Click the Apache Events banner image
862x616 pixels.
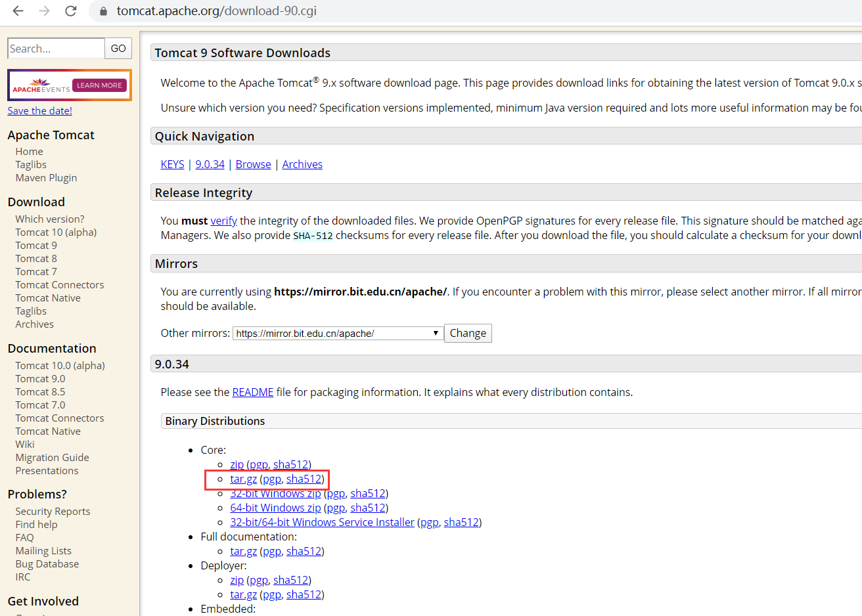pos(70,85)
